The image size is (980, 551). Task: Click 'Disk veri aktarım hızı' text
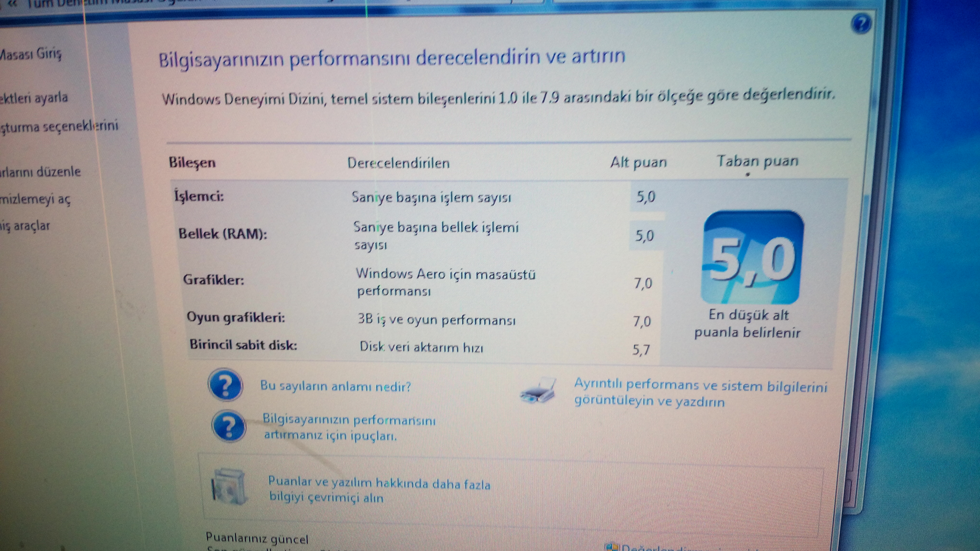421,347
